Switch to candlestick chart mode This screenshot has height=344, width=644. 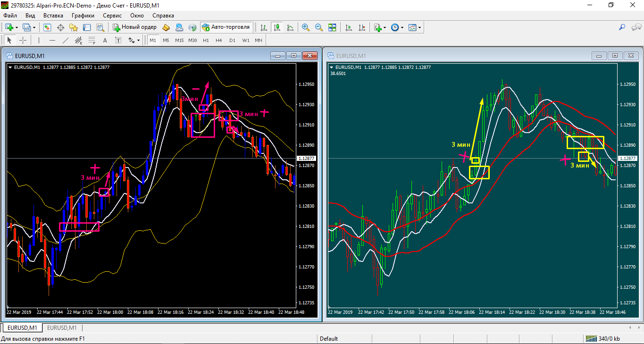[277, 27]
